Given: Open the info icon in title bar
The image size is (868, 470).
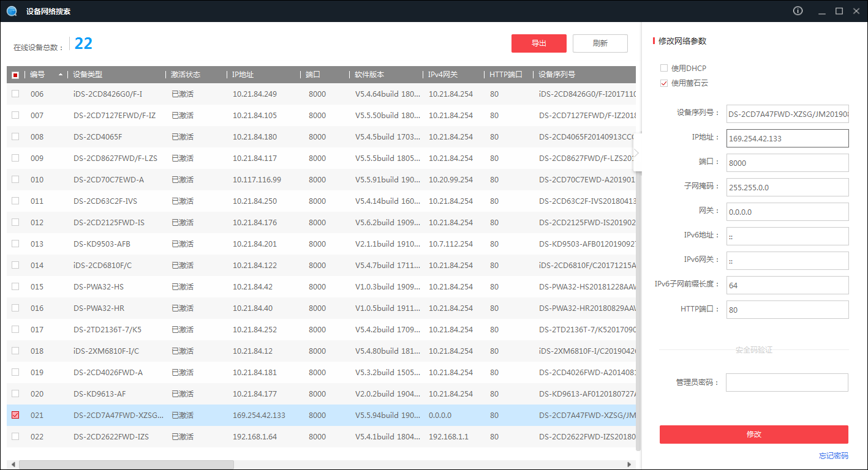Looking at the screenshot, I should pyautogui.click(x=798, y=11).
